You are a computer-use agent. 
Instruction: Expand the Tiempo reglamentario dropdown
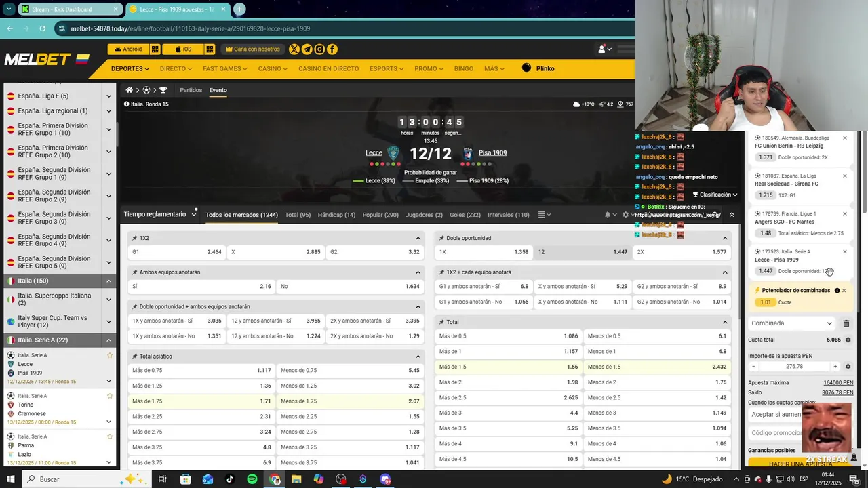(160, 214)
